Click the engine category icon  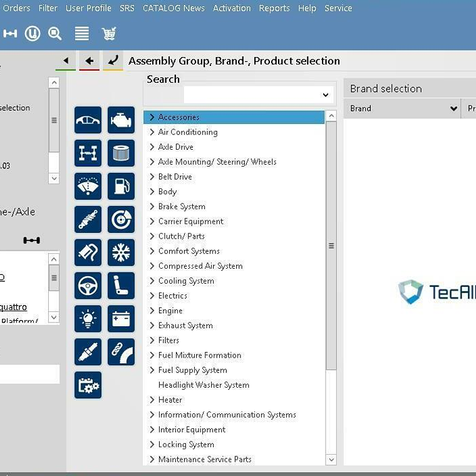click(x=121, y=120)
